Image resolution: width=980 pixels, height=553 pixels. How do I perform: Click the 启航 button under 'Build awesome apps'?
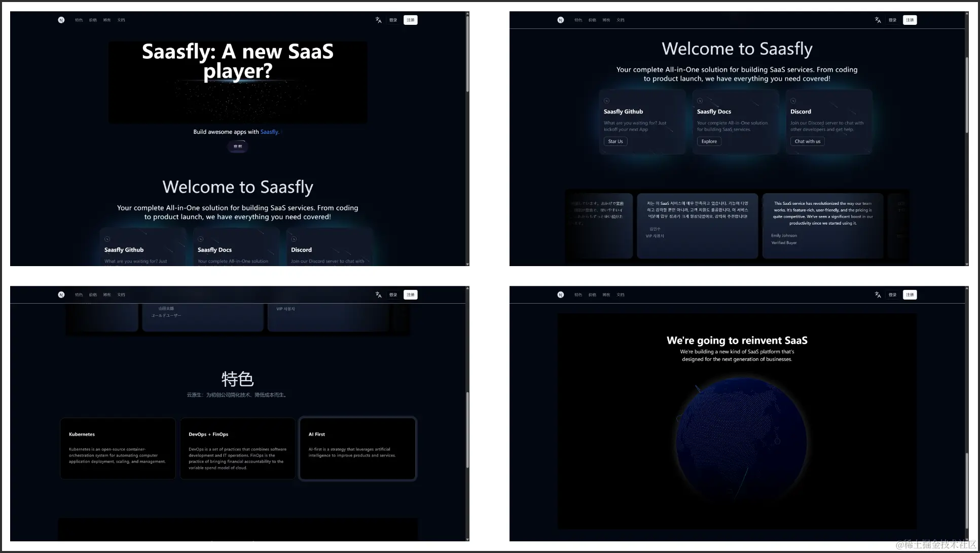(x=238, y=146)
